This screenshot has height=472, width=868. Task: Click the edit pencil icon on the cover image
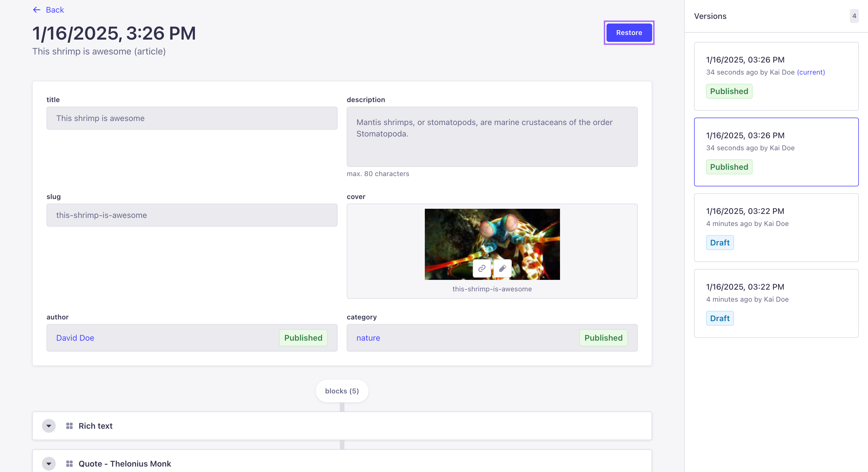[x=502, y=268]
